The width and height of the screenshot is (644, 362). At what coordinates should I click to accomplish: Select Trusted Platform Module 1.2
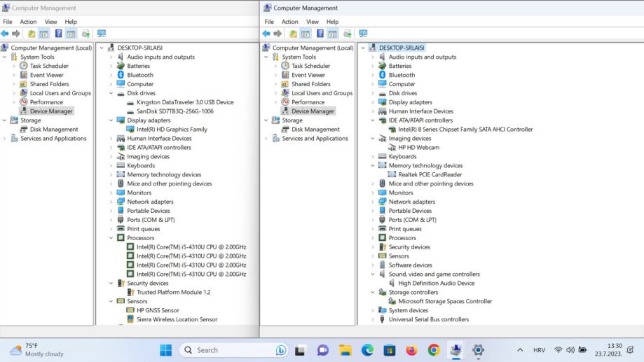173,292
